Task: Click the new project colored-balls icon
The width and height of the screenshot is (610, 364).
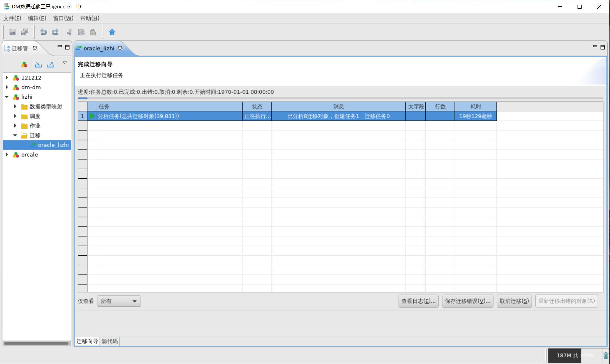Action: (24, 65)
